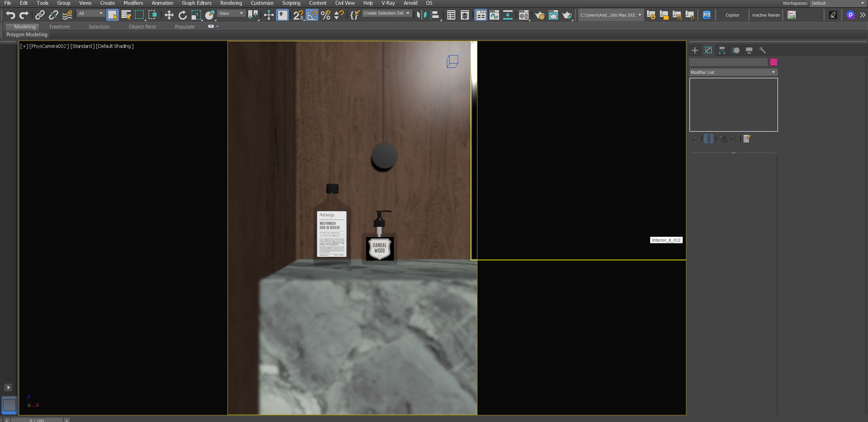Open Render Setup teapot icon
Viewport: 868px width, 422px height.
point(539,15)
